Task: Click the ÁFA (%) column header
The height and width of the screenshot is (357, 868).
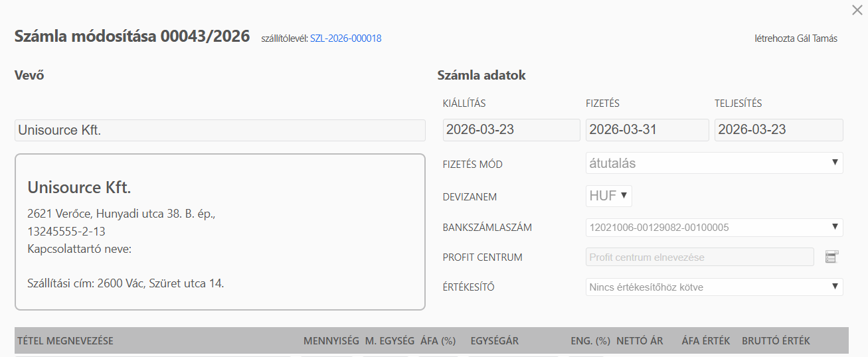Action: click(438, 341)
